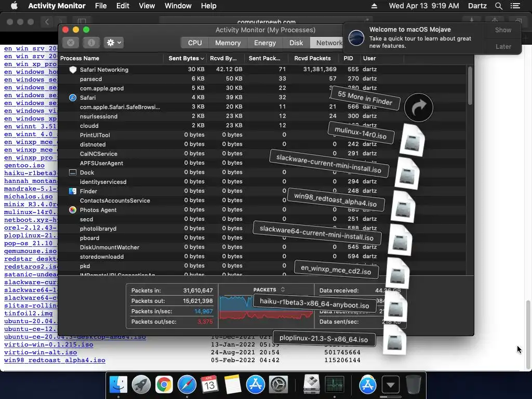Image resolution: width=532 pixels, height=399 pixels.
Task: Open mulinux-14r0.iso file icon in stack
Action: coord(412,141)
